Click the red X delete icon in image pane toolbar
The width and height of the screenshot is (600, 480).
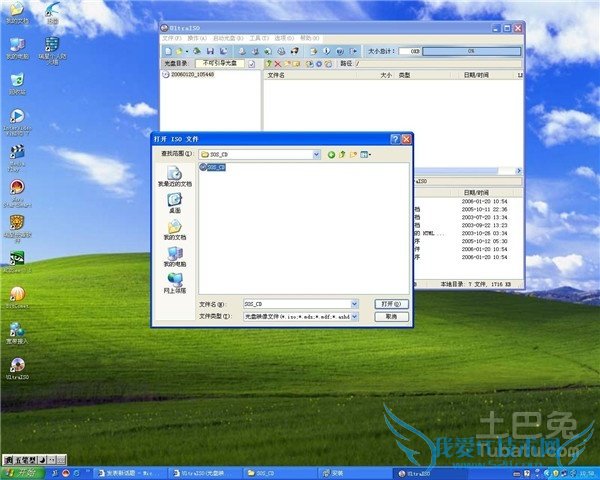pyautogui.click(x=278, y=64)
